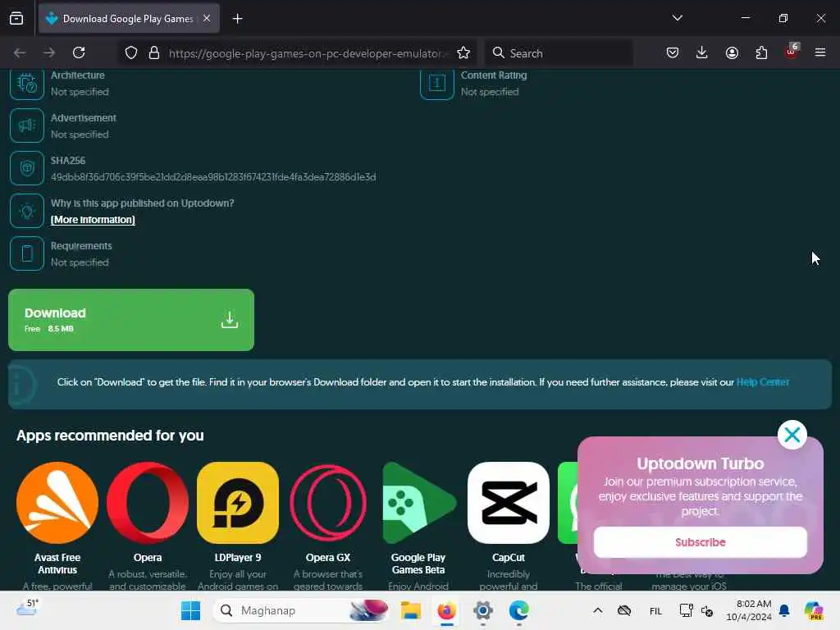
Task: Open the Opera GX app icon
Action: [328, 503]
